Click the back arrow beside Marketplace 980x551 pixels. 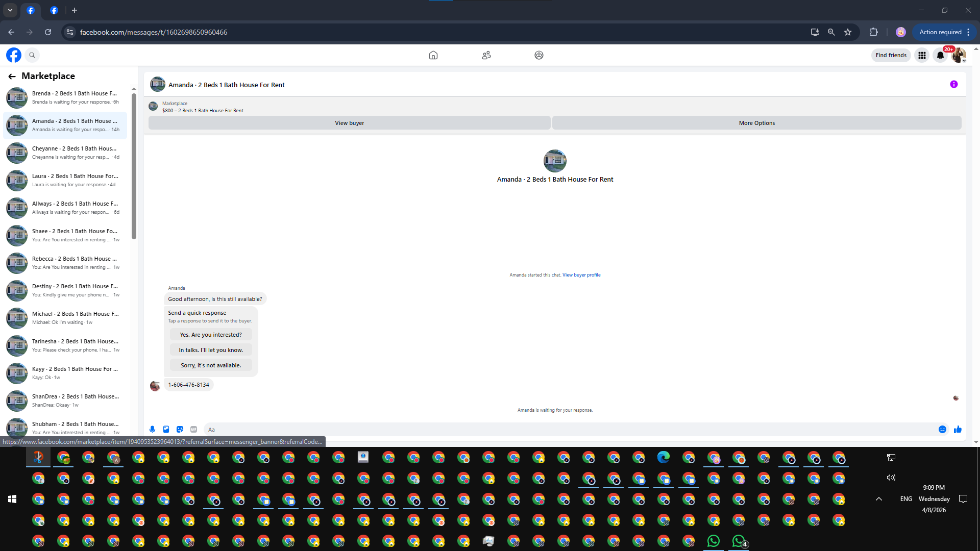click(12, 77)
